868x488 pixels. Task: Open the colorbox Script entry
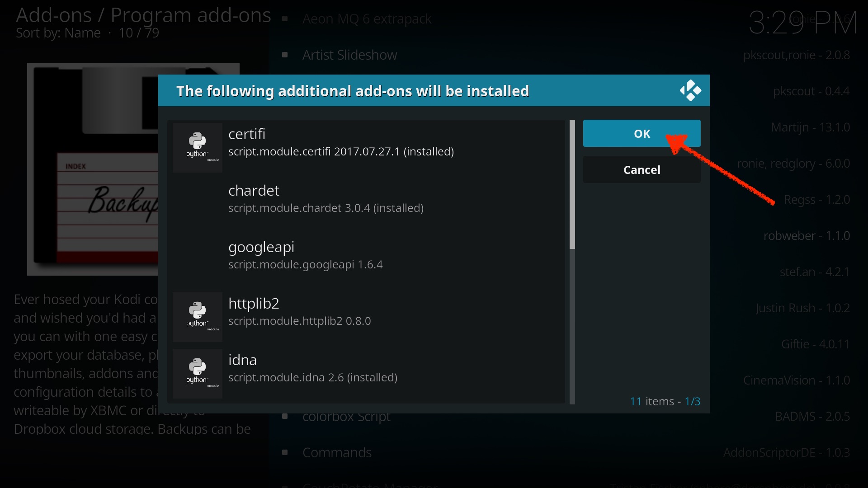[x=346, y=418]
